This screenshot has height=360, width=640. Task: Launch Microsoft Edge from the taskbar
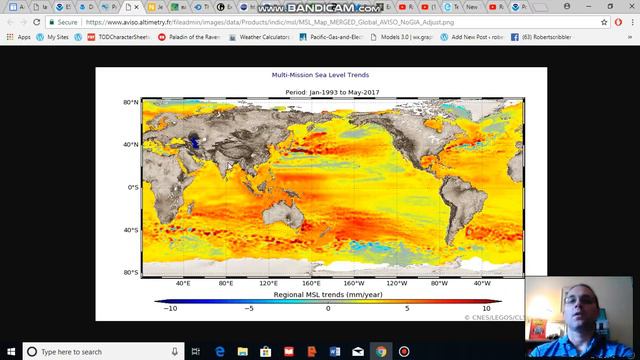(x=220, y=351)
